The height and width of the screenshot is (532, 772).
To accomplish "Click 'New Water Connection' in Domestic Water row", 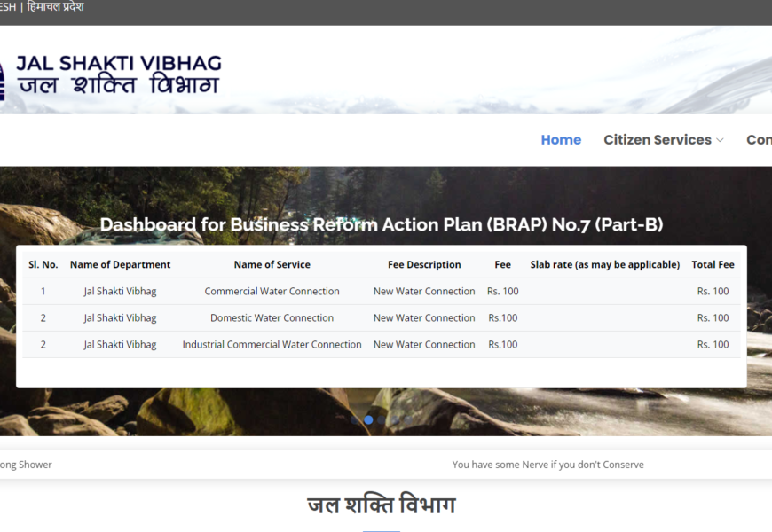I will pos(424,318).
